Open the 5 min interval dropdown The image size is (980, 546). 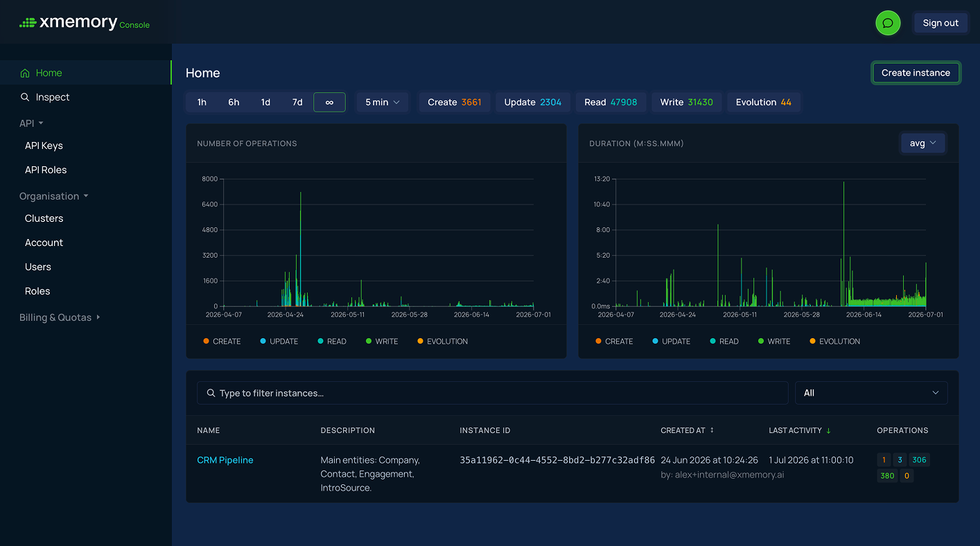tap(383, 102)
